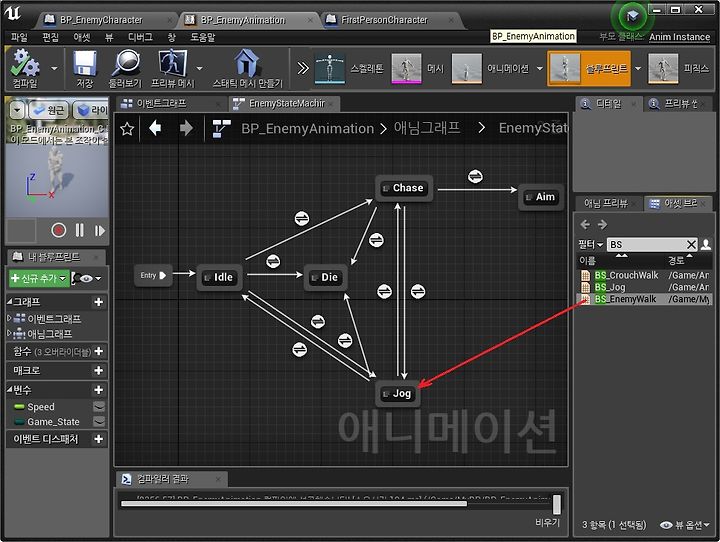
Task: Switch to BP_EnemyCharacter tab
Action: coord(101,20)
